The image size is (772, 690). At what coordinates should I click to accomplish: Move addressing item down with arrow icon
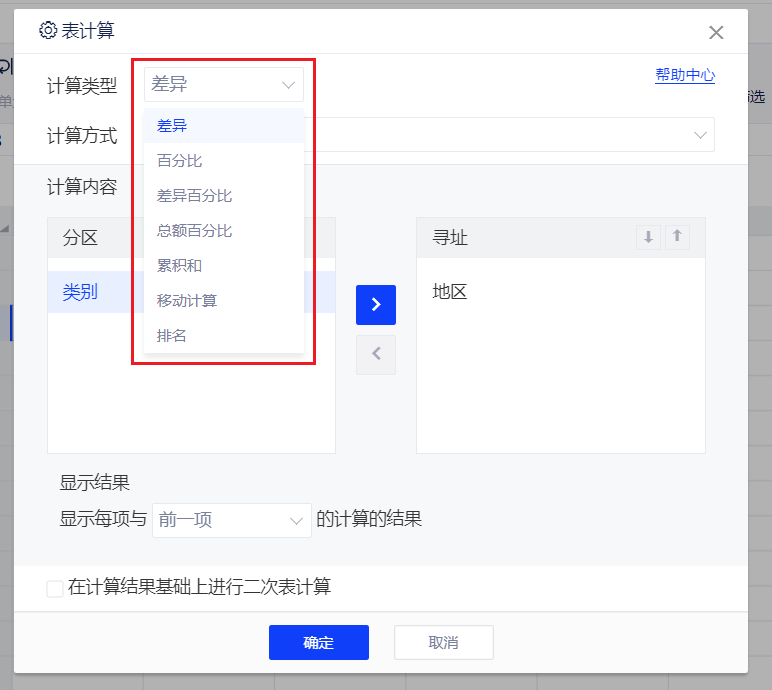coord(648,237)
